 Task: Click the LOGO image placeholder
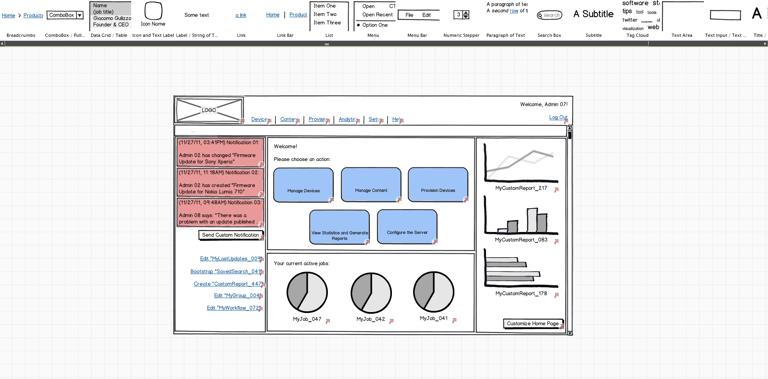pos(210,110)
